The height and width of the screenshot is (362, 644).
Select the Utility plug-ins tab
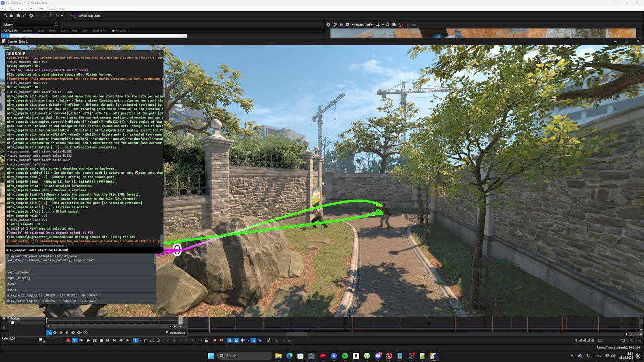click(x=52, y=31)
